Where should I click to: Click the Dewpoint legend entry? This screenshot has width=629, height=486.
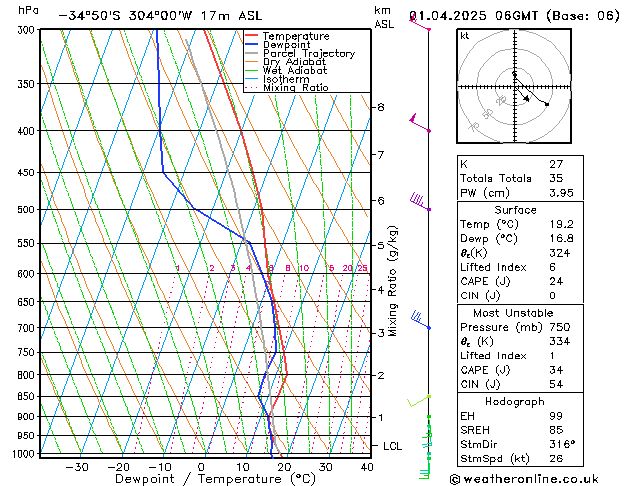294,45
